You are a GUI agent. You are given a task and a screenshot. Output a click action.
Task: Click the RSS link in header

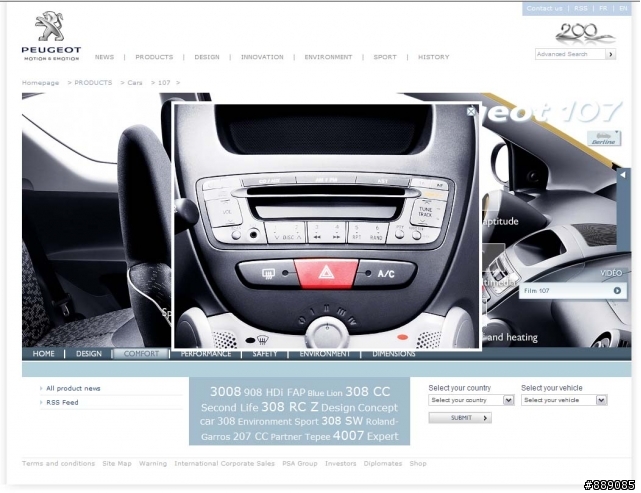point(580,8)
